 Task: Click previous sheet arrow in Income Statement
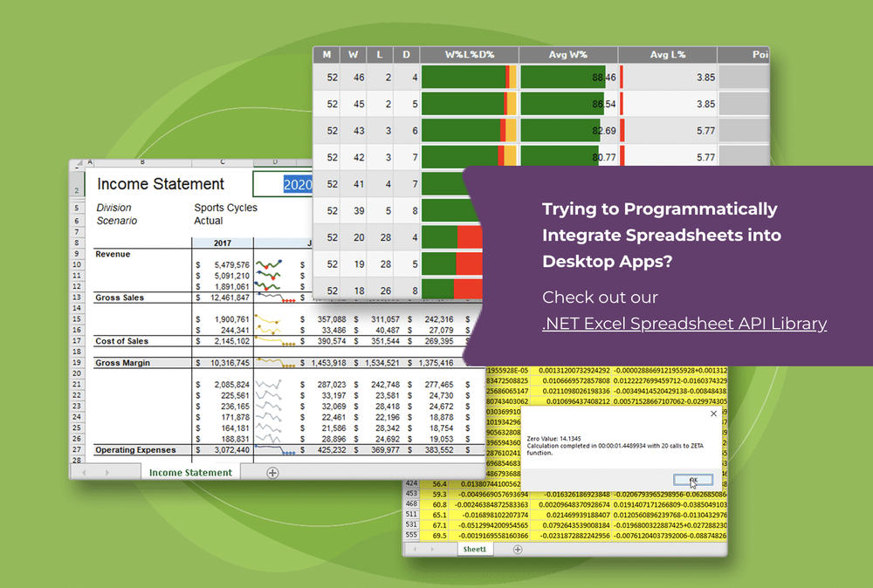point(85,473)
